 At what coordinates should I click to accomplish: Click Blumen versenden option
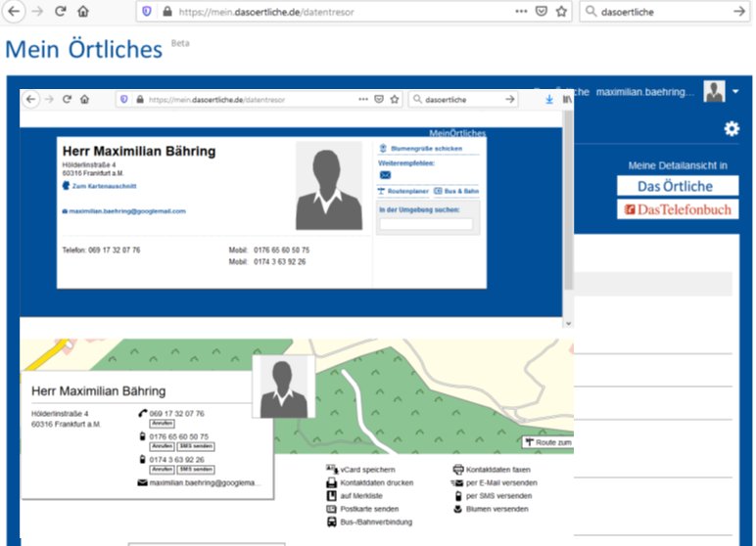point(492,509)
